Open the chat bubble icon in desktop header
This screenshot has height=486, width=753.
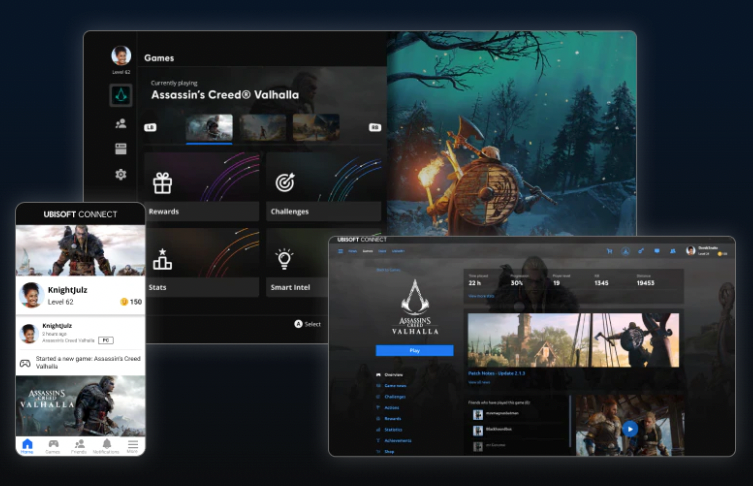656,251
